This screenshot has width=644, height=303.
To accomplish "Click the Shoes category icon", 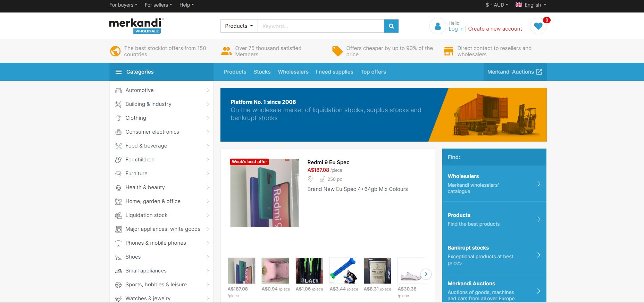I will pos(118,257).
